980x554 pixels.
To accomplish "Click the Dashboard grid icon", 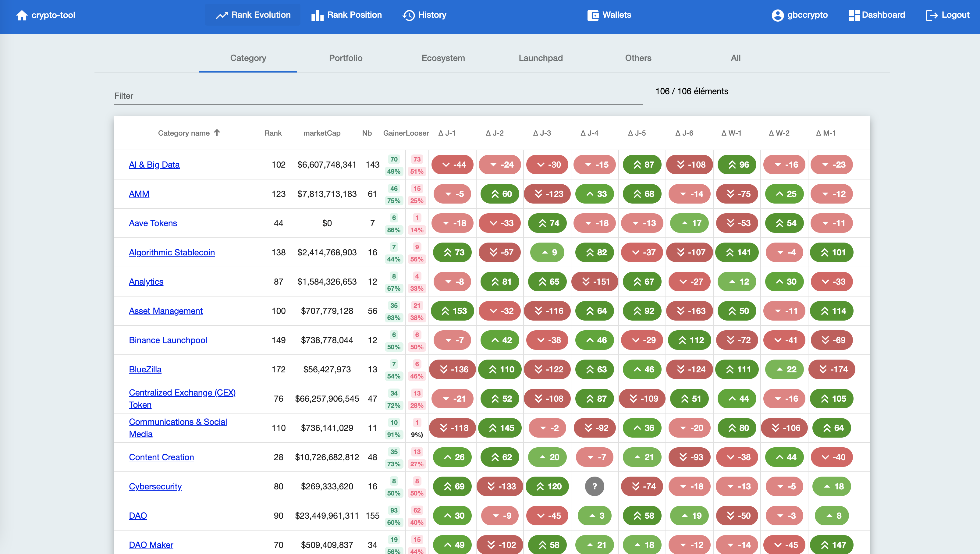I will tap(854, 15).
